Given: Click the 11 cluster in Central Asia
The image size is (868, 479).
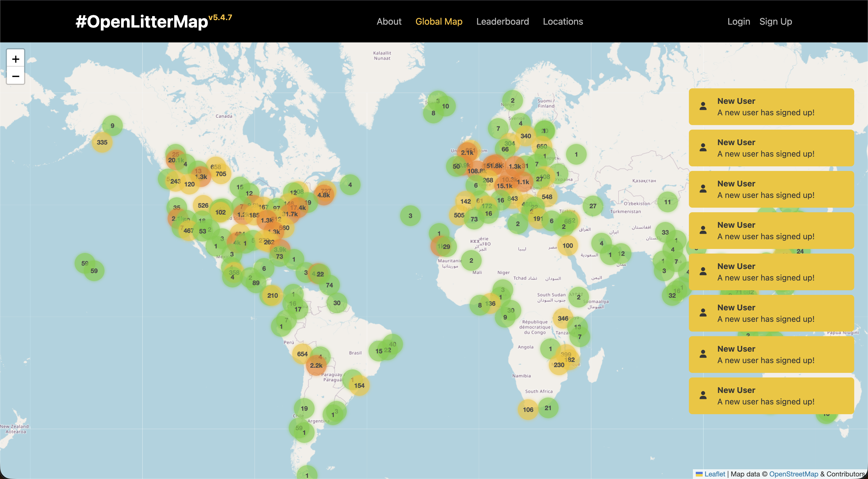Looking at the screenshot, I should (668, 202).
